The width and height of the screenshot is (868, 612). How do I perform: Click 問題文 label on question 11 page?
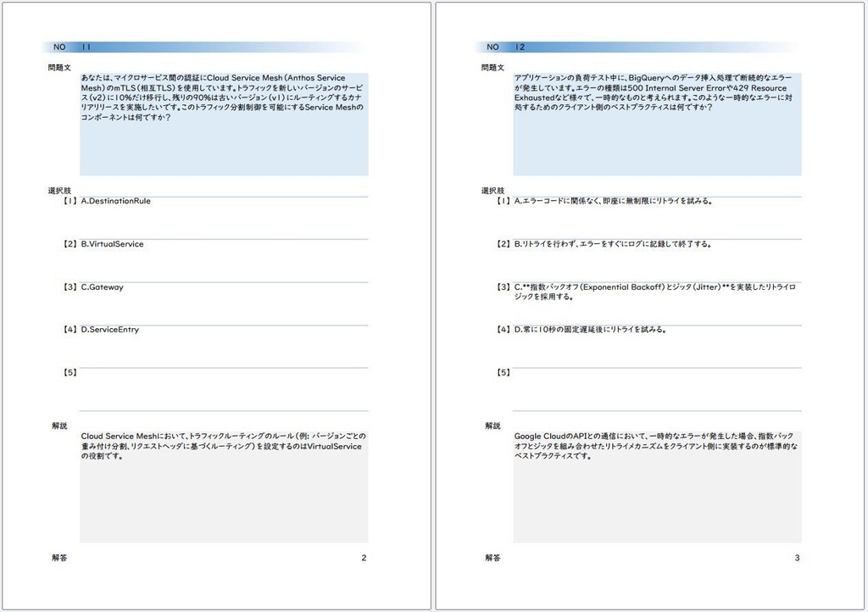tap(59, 68)
